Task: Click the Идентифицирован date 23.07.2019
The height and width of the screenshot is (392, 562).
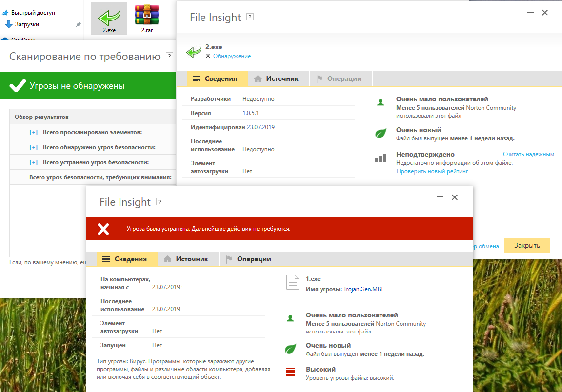Action: tap(261, 127)
